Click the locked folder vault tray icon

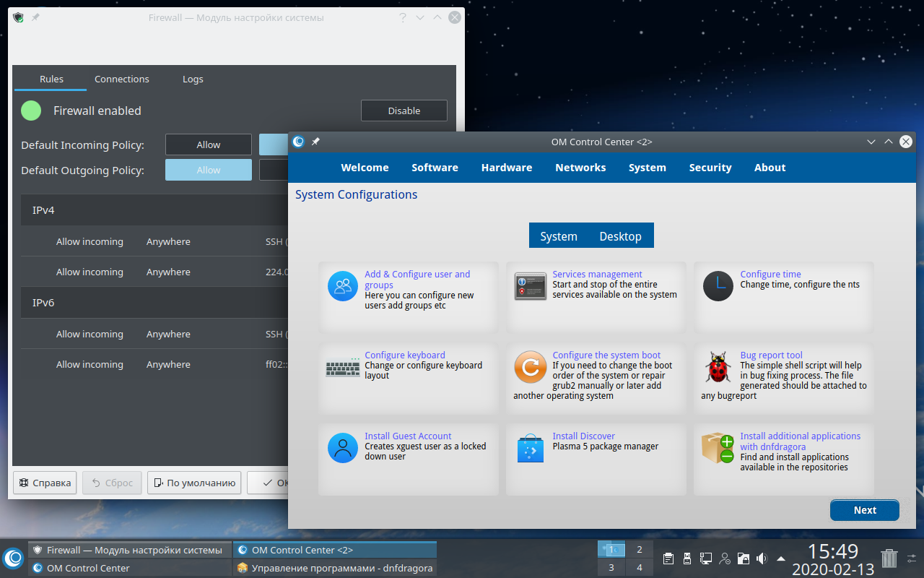point(743,558)
